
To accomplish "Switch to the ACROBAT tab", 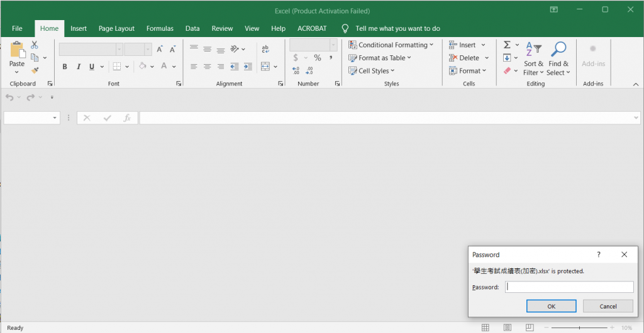I will pos(312,28).
